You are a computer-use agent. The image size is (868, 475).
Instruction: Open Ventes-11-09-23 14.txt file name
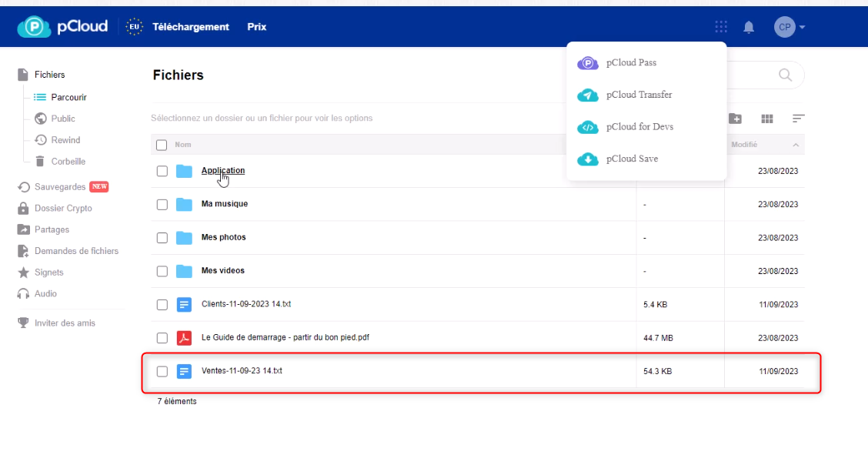coord(242,370)
